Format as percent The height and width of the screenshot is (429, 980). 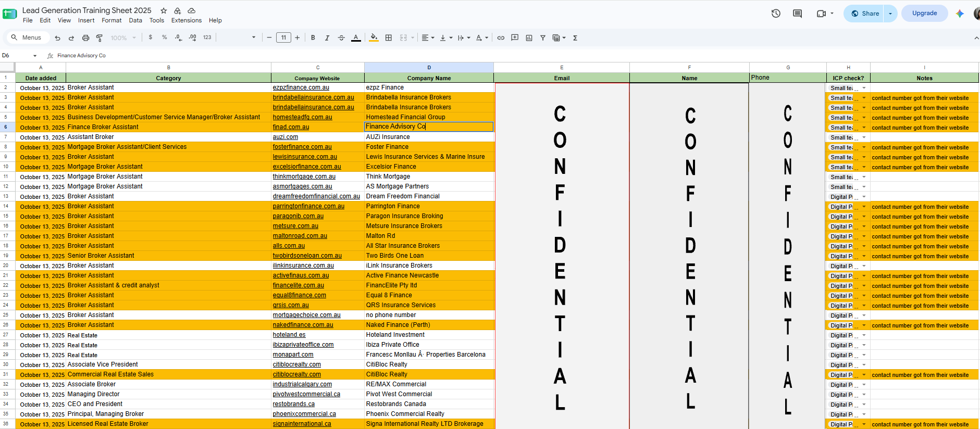(165, 37)
